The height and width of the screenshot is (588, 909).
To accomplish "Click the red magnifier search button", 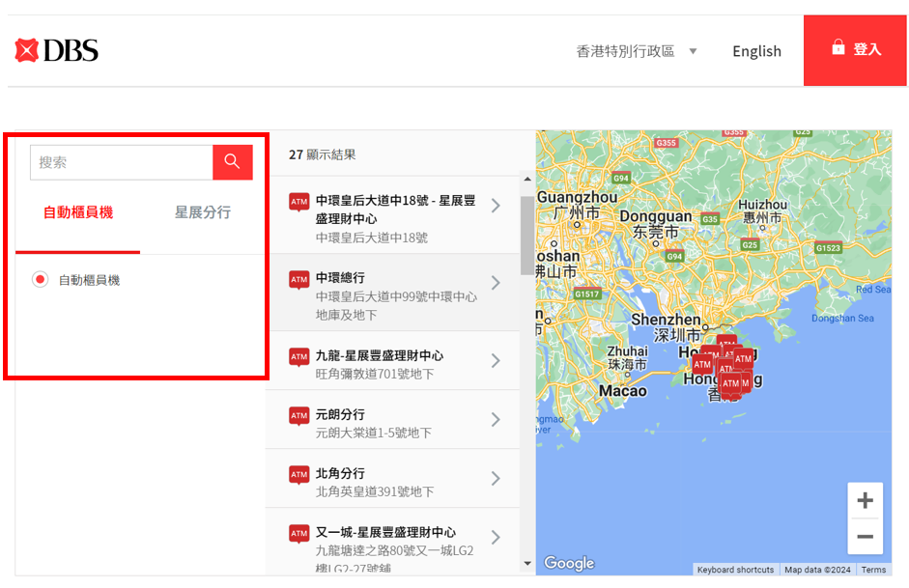I will [232, 162].
